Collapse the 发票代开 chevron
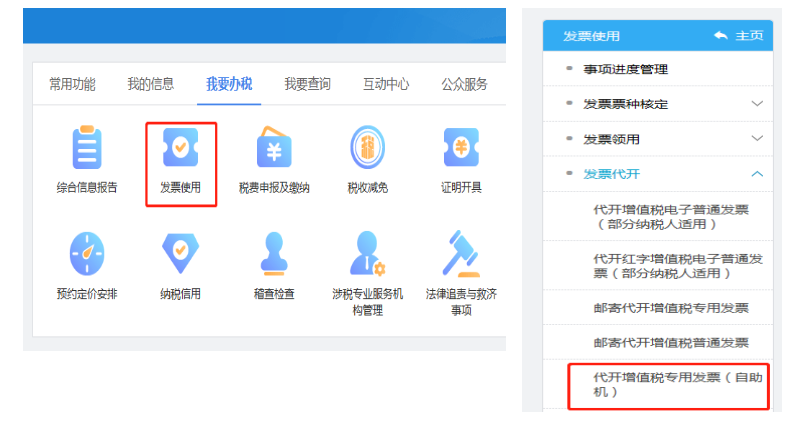The image size is (800, 425). click(757, 174)
